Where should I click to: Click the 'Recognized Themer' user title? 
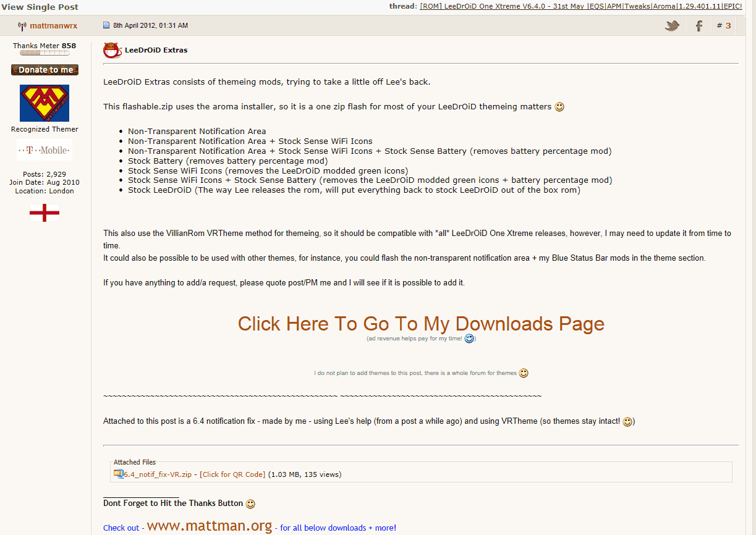(45, 129)
